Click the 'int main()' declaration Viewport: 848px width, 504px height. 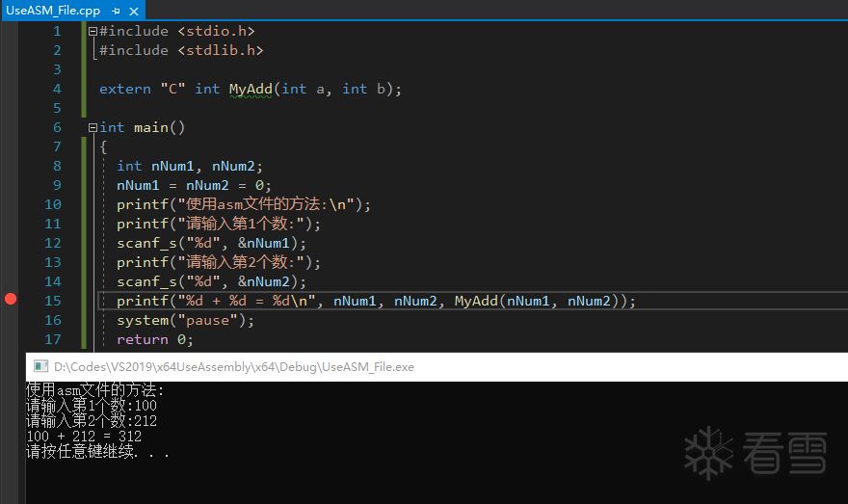click(x=143, y=127)
